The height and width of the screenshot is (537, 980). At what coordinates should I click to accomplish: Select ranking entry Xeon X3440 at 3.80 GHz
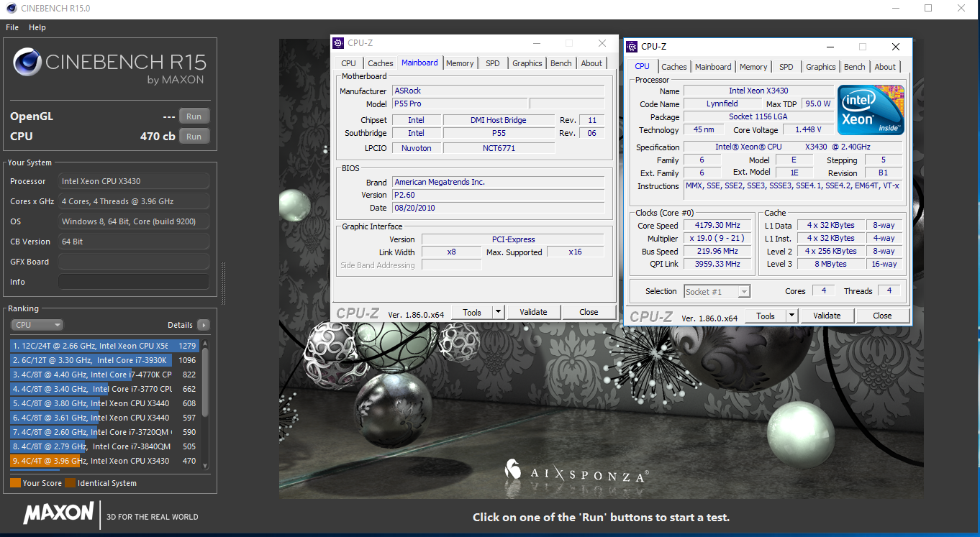coord(104,403)
